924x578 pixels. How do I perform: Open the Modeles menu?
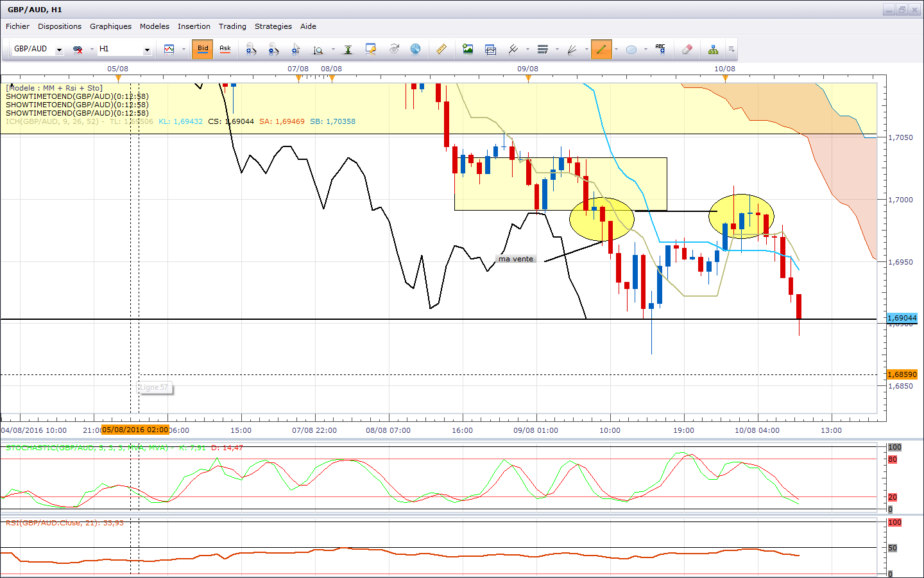pos(155,26)
